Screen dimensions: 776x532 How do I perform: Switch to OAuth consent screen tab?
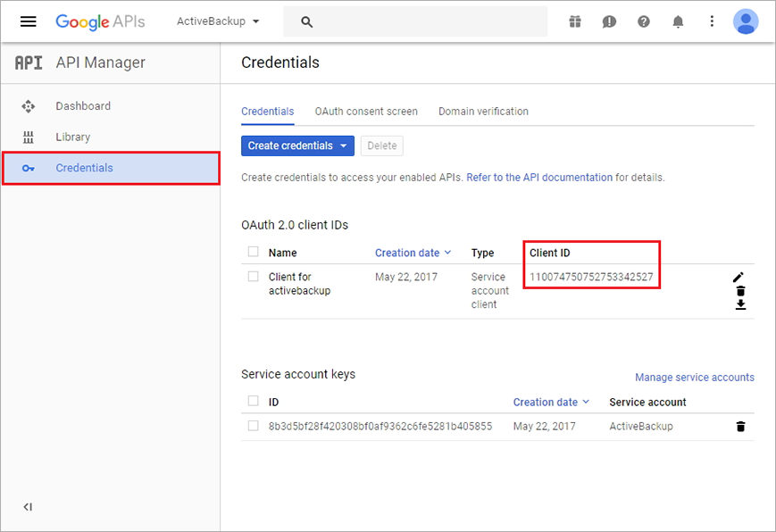(366, 112)
